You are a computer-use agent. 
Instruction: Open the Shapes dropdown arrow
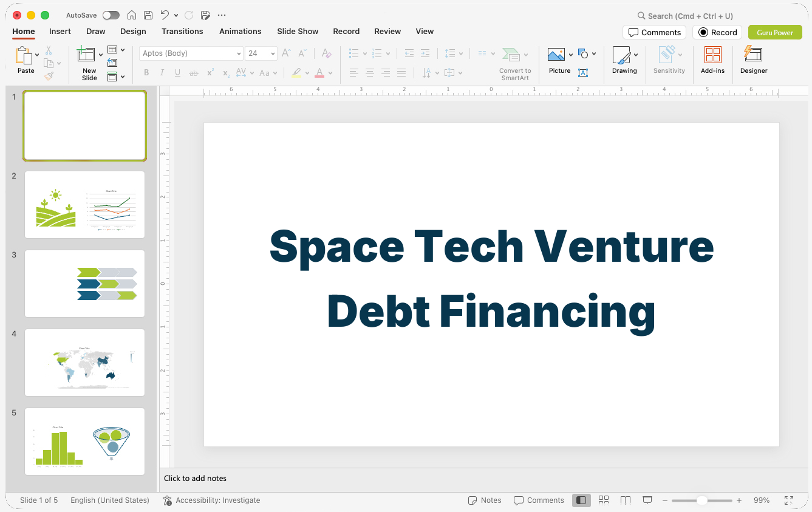point(594,53)
